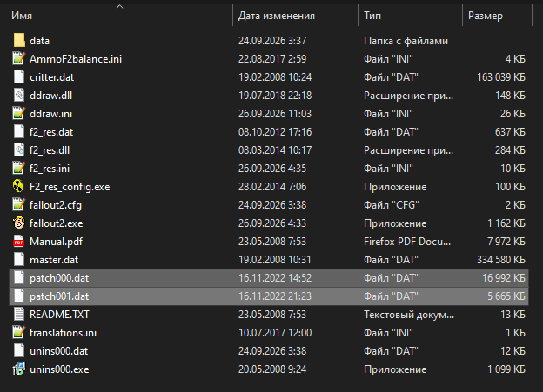This screenshot has width=543, height=392.
Task: Click the AmmoF2balance.ini file icon
Action: pyautogui.click(x=19, y=59)
